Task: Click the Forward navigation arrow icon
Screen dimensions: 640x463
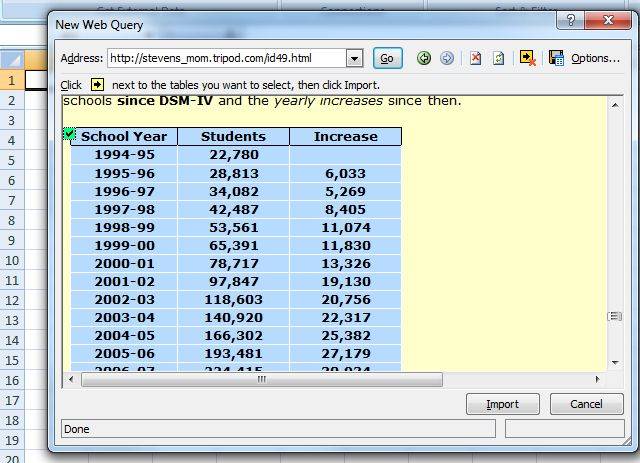Action: tap(447, 58)
